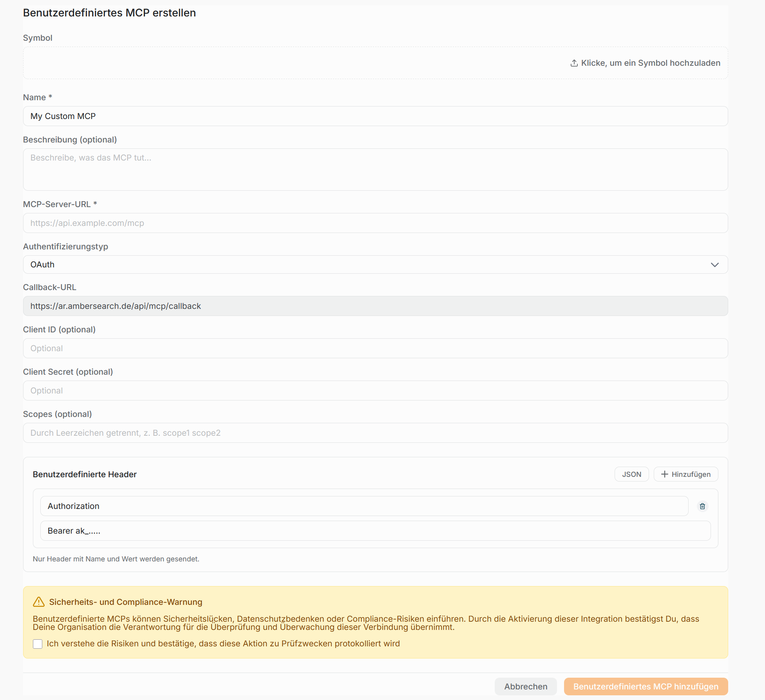Click the upload symbol icon
The height and width of the screenshot is (700, 765).
(x=574, y=63)
